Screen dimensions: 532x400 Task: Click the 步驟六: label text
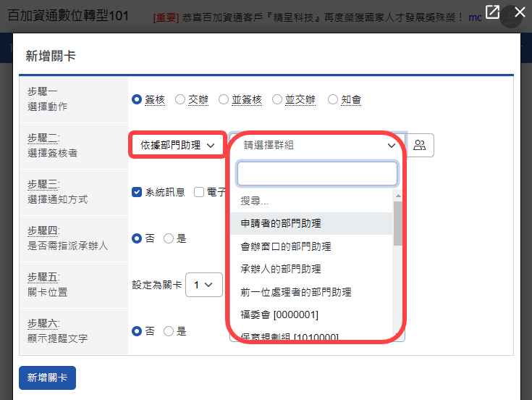tap(43, 323)
